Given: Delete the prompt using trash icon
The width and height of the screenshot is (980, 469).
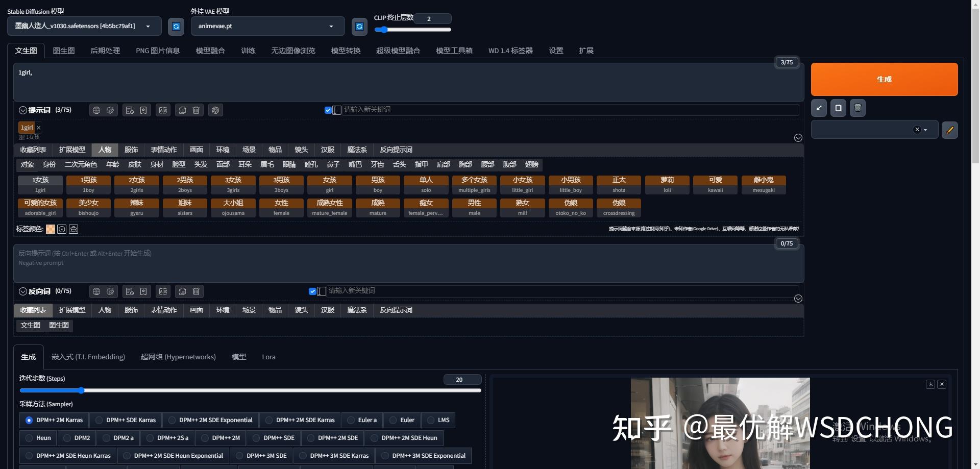Looking at the screenshot, I should pyautogui.click(x=195, y=110).
